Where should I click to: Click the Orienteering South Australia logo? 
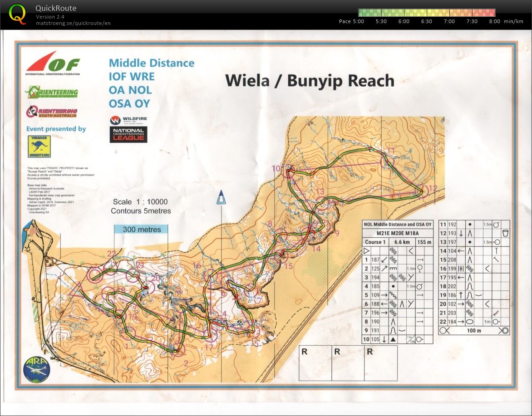(51, 111)
